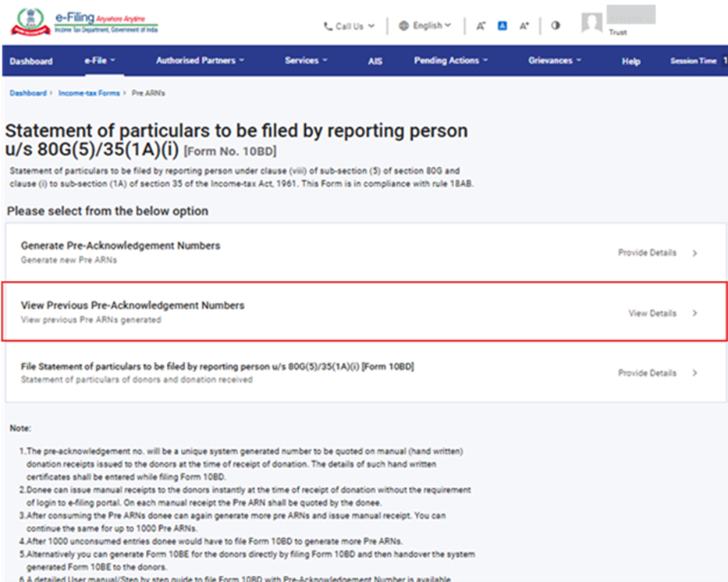
Task: Click arrow beside Generate Pre-Acknowledgement Numbers
Action: [694, 253]
